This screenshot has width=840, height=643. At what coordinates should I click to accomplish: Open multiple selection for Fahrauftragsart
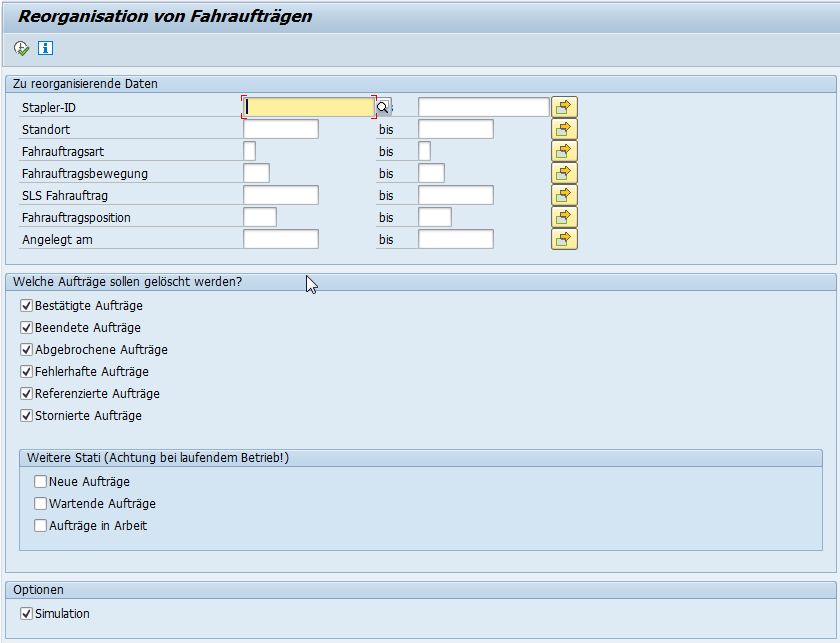[564, 151]
